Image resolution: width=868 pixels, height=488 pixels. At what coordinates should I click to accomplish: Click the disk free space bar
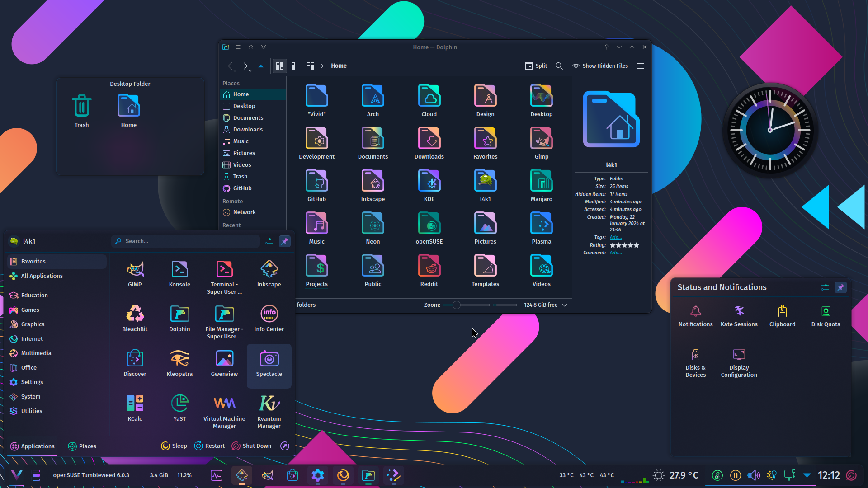(x=505, y=305)
